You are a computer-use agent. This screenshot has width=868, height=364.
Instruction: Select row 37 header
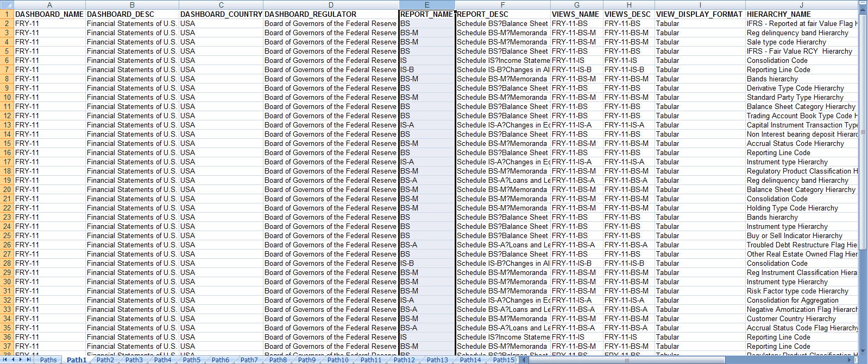(7, 346)
